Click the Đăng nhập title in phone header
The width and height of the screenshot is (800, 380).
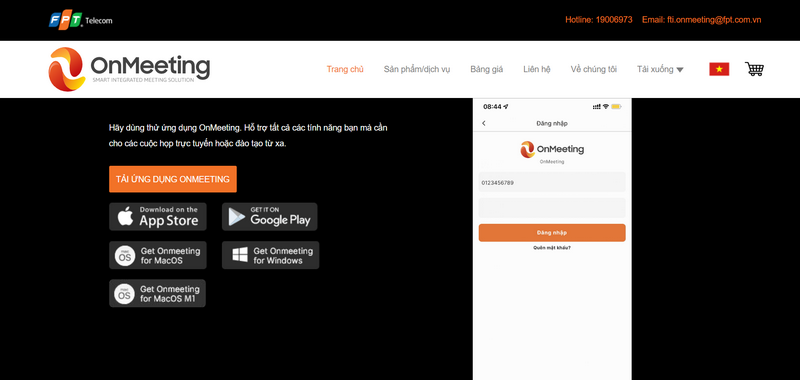pos(552,123)
